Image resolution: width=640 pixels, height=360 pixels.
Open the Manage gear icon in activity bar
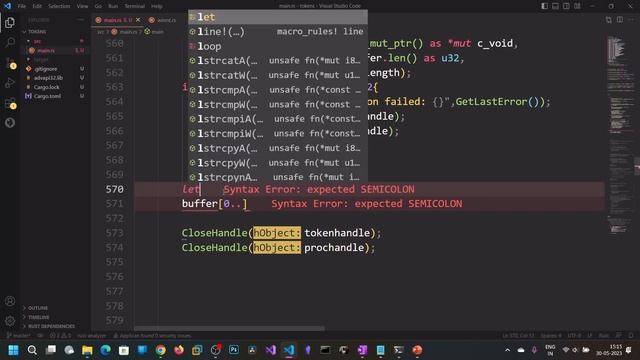(10, 321)
